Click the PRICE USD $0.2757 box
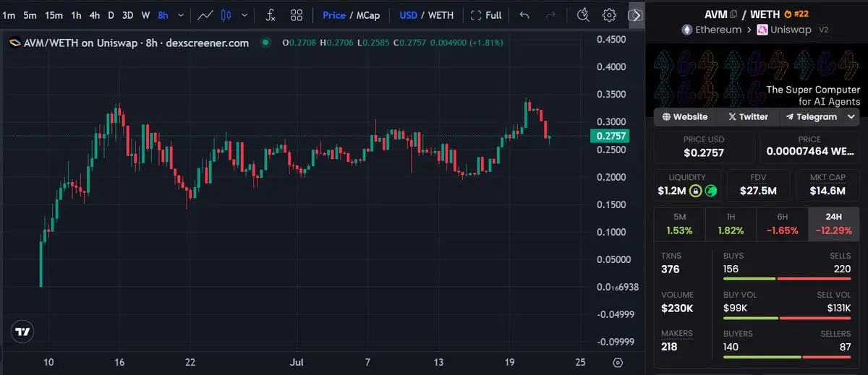Image resolution: width=868 pixels, height=375 pixels. pyautogui.click(x=704, y=147)
